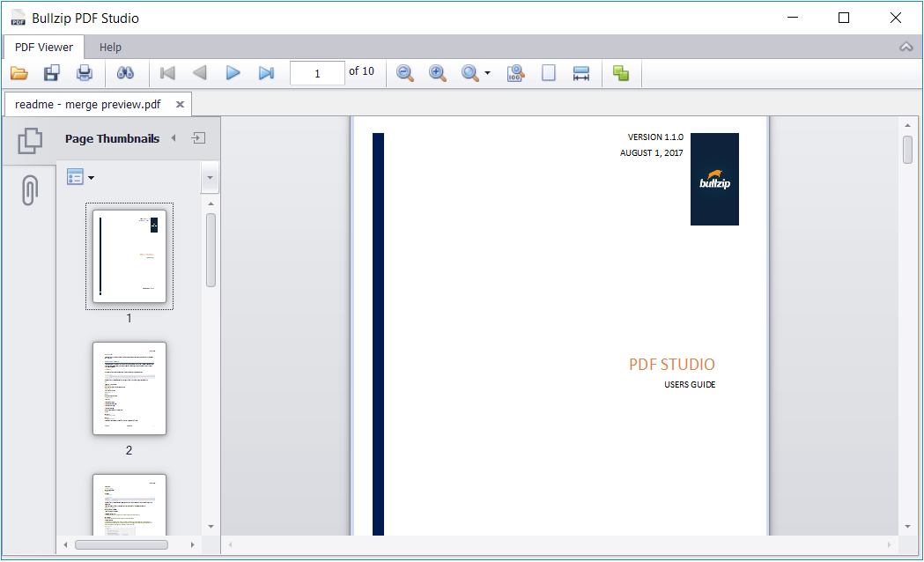Open search with the binoculars icon
Image resolution: width=924 pixels, height=562 pixels.
[x=125, y=73]
